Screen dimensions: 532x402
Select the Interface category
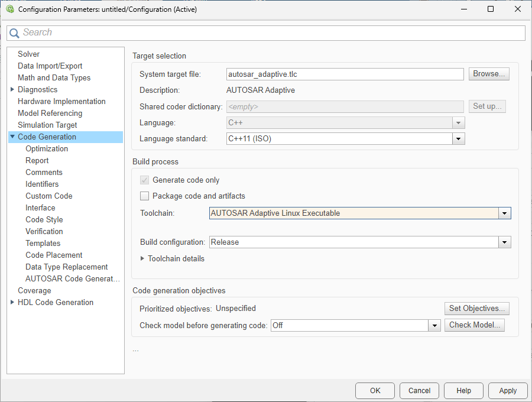click(x=40, y=208)
